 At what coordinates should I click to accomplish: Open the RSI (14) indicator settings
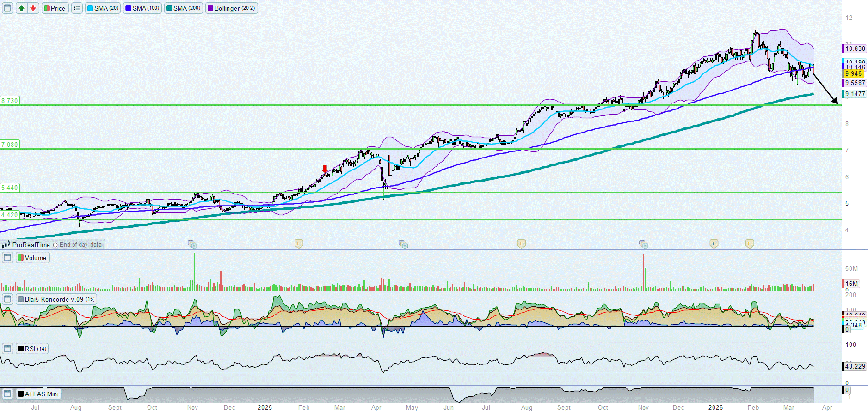tap(32, 349)
